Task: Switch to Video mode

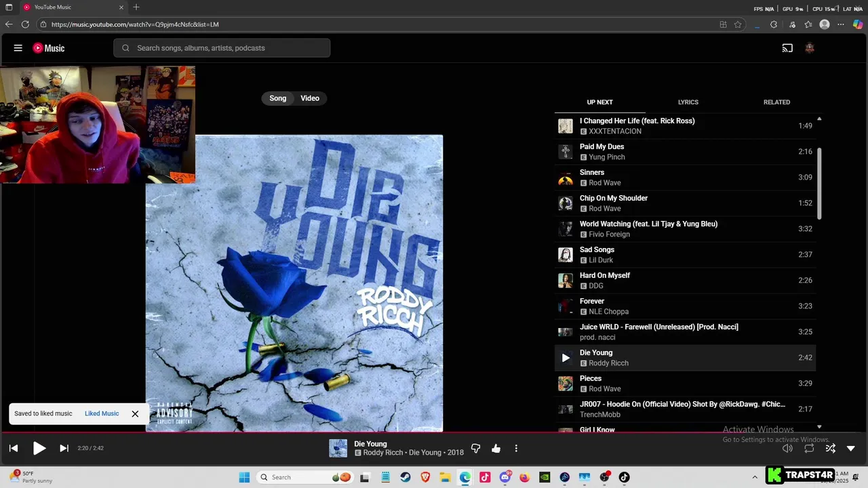Action: pyautogui.click(x=310, y=98)
